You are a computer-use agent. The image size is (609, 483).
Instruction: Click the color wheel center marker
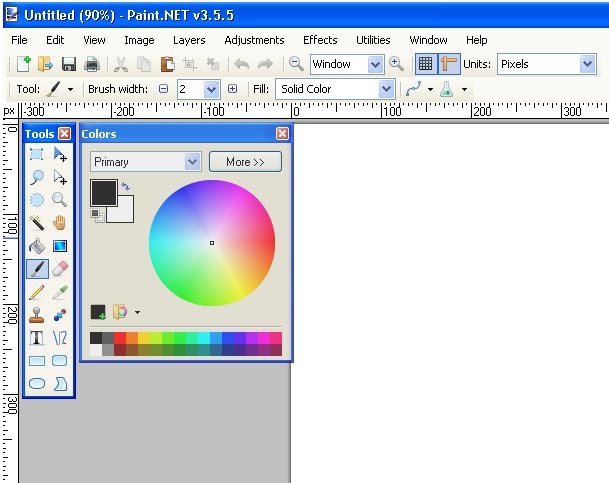212,243
